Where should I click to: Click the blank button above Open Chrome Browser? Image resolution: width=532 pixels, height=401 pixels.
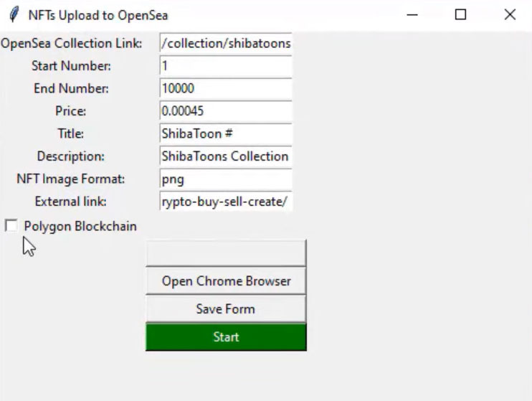pos(226,253)
